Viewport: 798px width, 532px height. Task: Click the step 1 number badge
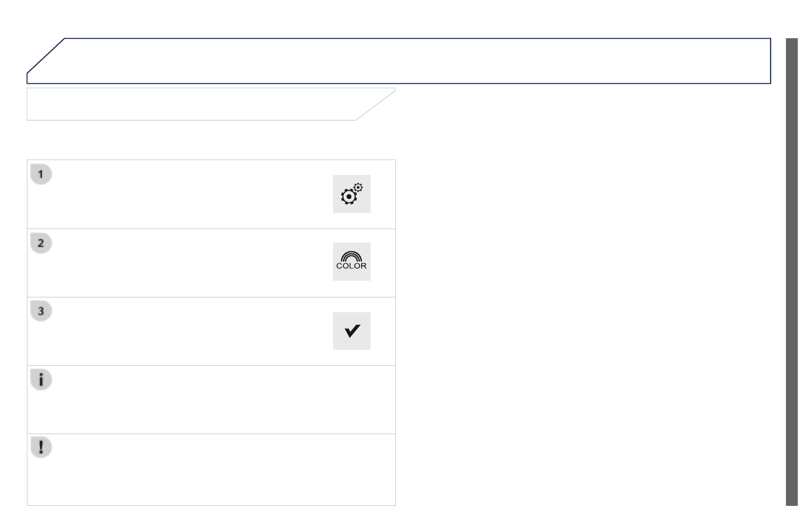coord(42,174)
